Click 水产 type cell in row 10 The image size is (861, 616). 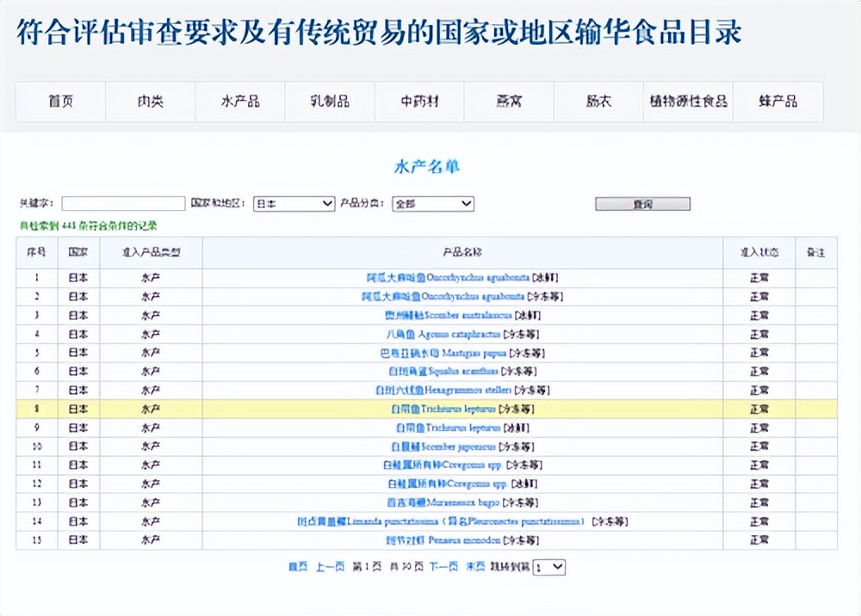tap(151, 447)
